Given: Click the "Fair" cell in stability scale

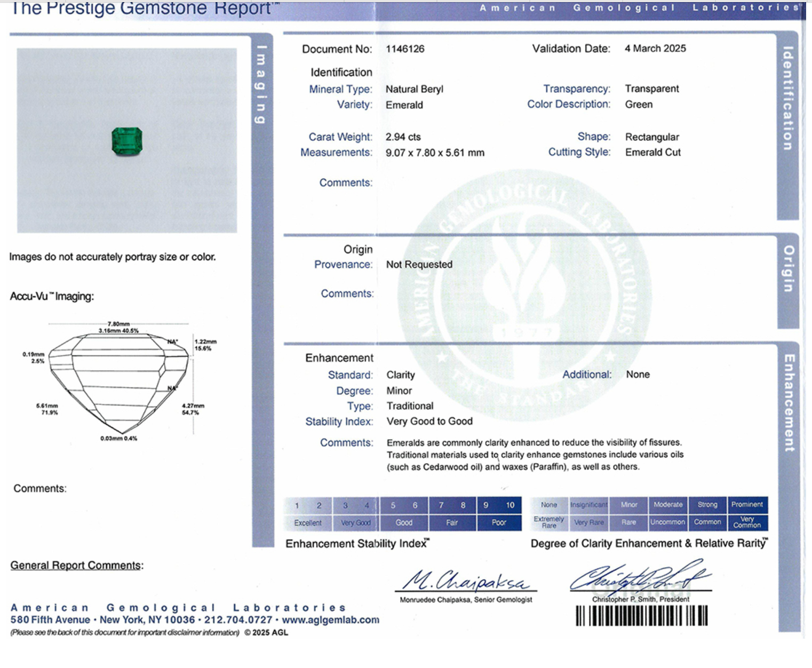Looking at the screenshot, I should 452,523.
